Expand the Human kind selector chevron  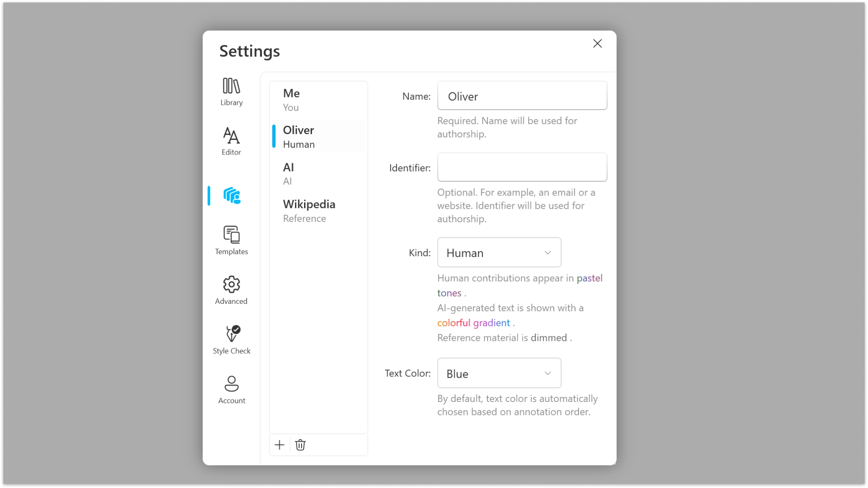[548, 252]
